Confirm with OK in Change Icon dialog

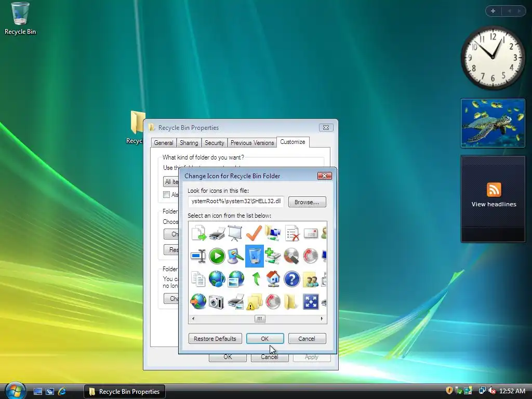[265, 339]
